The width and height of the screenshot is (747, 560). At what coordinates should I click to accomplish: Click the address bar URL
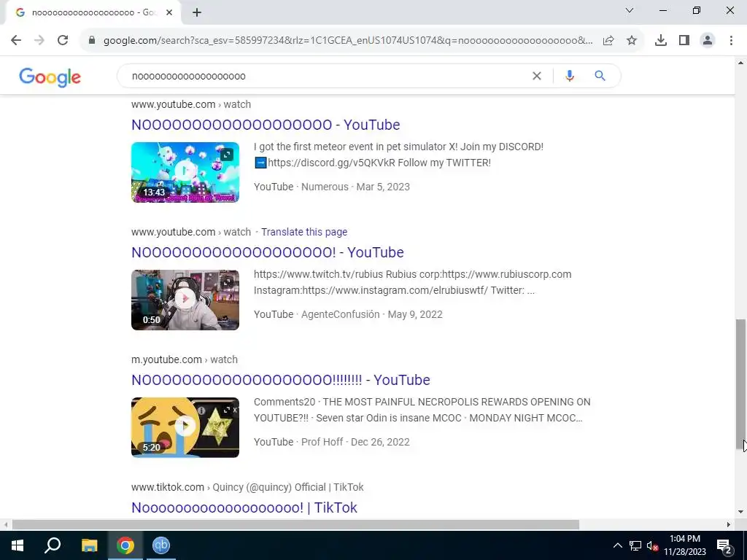point(348,41)
